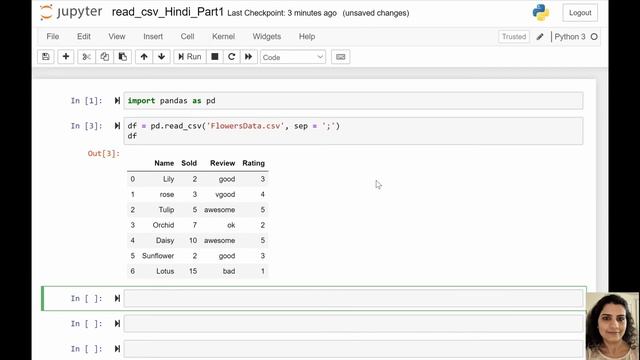Click the Sold value 10 in Daisy row

(x=193, y=240)
